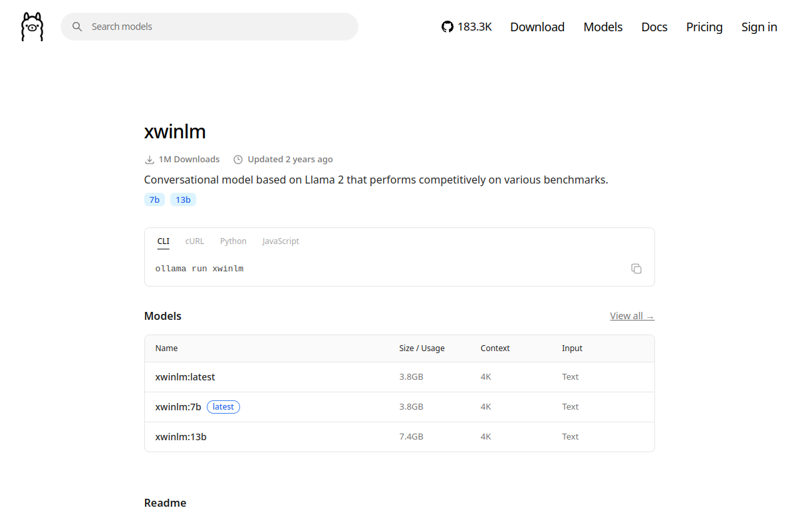Image resolution: width=798 pixels, height=532 pixels.
Task: Select the CLI tab
Action: click(164, 241)
